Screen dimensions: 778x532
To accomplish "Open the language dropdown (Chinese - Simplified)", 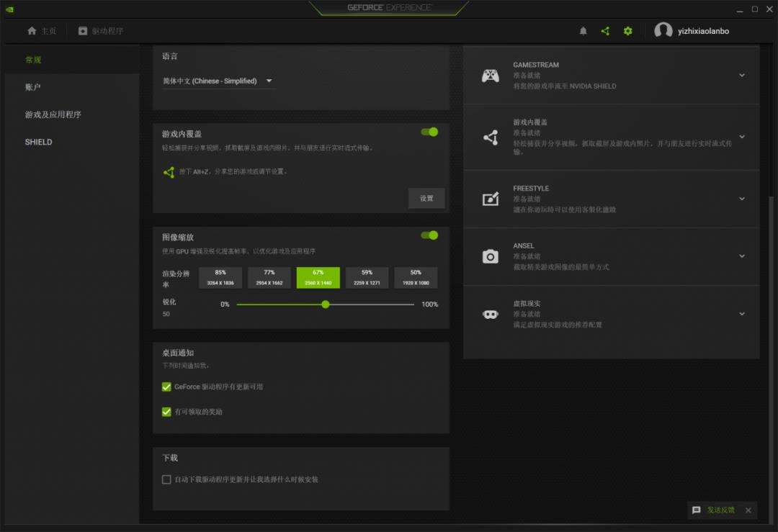I will tap(218, 81).
